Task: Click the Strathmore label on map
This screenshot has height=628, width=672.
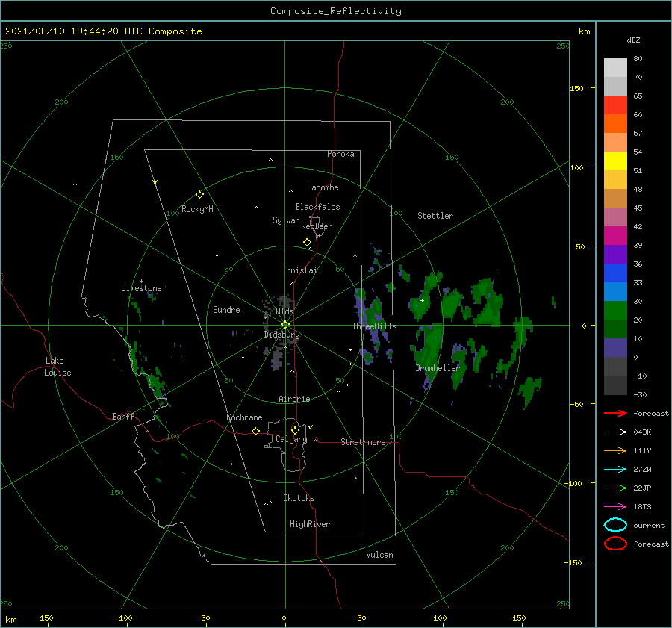Action: [x=363, y=442]
